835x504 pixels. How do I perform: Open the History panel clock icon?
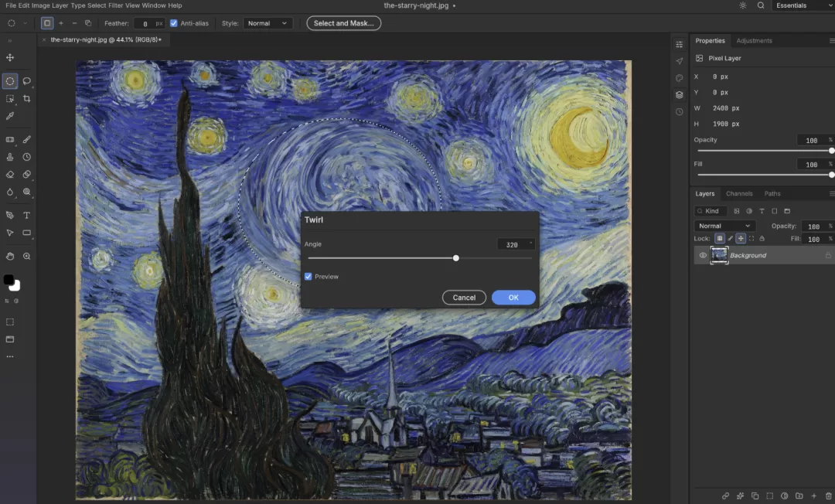click(679, 112)
